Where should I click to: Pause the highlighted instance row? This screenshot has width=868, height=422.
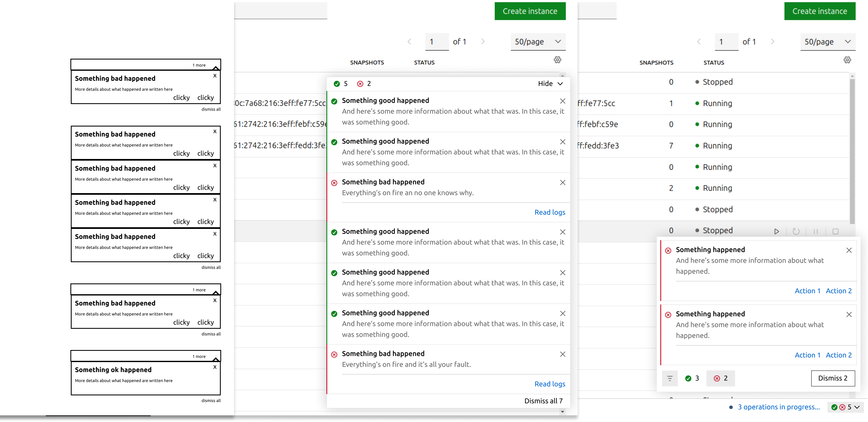pos(816,231)
